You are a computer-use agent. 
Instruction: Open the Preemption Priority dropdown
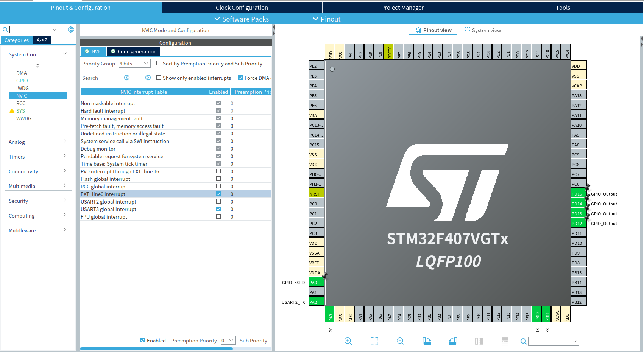pos(228,340)
